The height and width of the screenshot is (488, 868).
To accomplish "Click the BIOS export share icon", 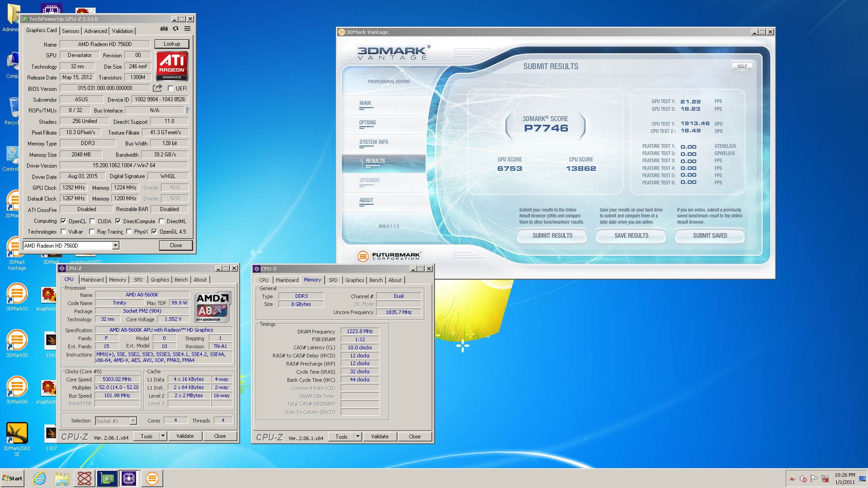I will click(157, 88).
